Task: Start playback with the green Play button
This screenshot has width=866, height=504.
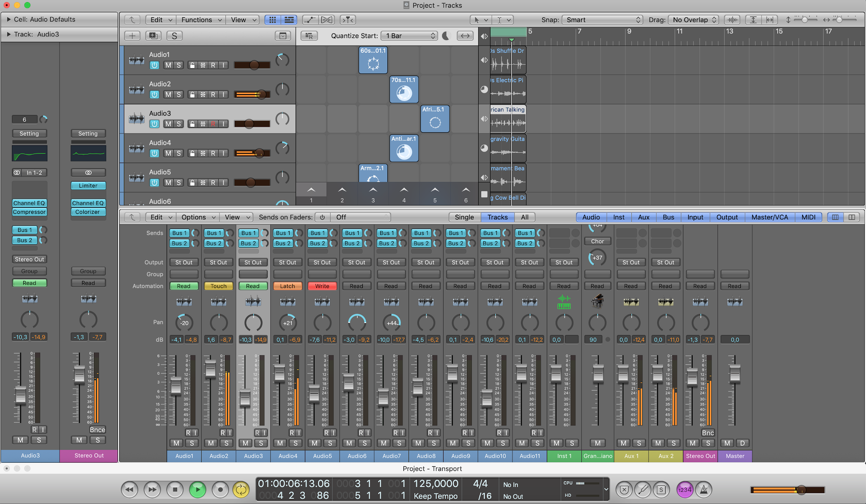Action: (x=197, y=490)
